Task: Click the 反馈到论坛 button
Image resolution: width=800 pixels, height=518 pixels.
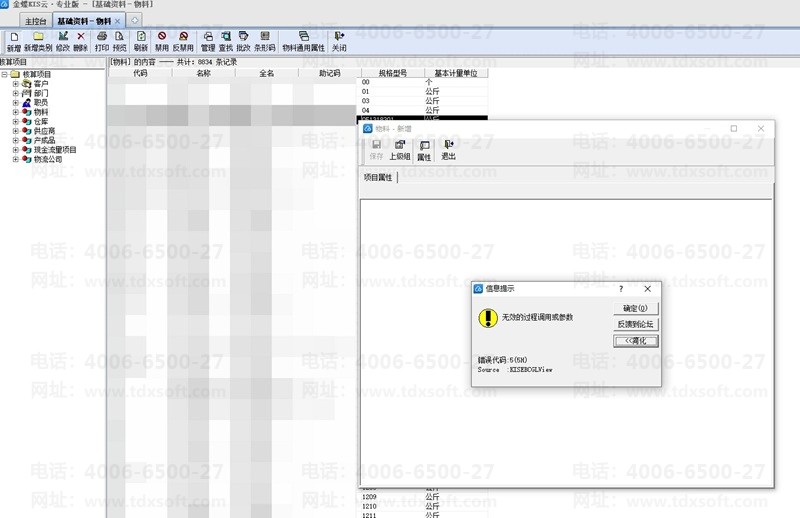Action: pos(636,325)
